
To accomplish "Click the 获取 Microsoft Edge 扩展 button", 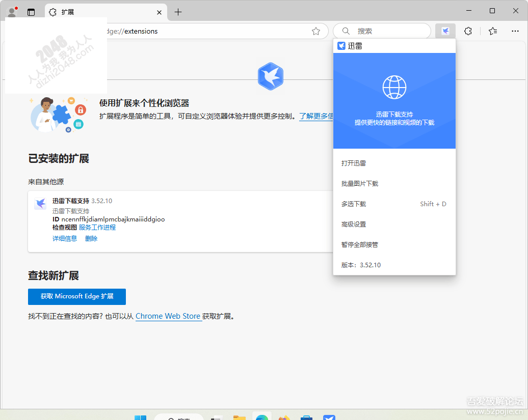I will point(77,296).
